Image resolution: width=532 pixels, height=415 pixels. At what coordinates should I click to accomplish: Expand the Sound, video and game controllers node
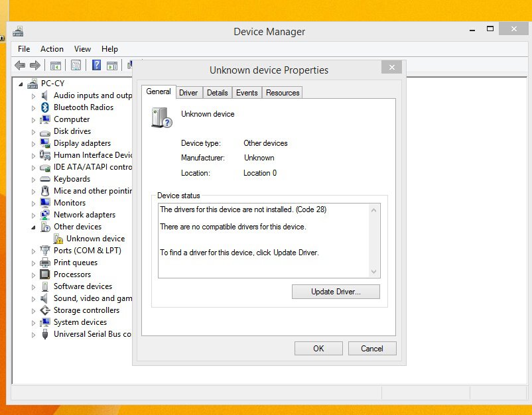click(34, 298)
